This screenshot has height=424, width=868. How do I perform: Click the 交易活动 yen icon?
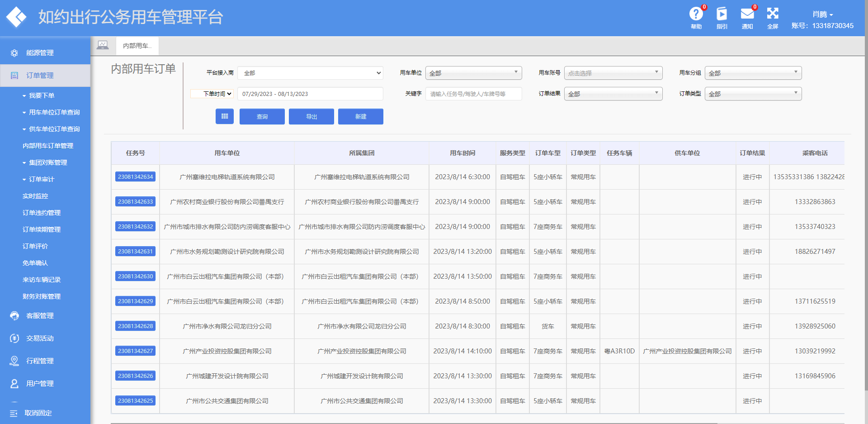14,338
